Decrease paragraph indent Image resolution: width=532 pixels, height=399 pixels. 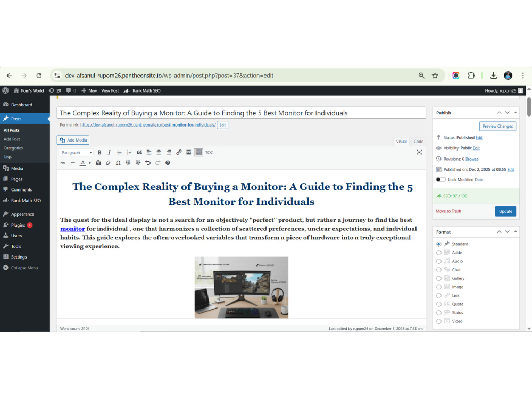(128, 163)
